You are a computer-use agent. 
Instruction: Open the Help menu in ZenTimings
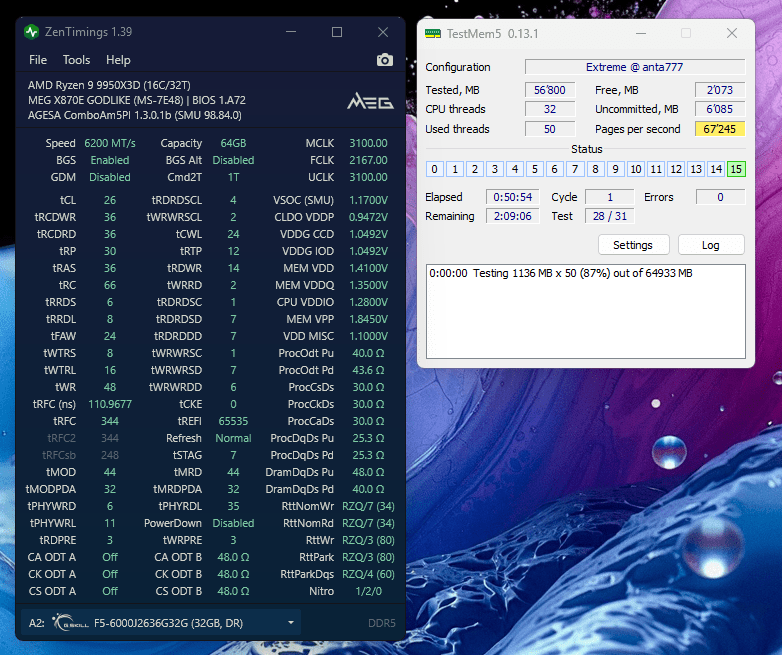118,60
